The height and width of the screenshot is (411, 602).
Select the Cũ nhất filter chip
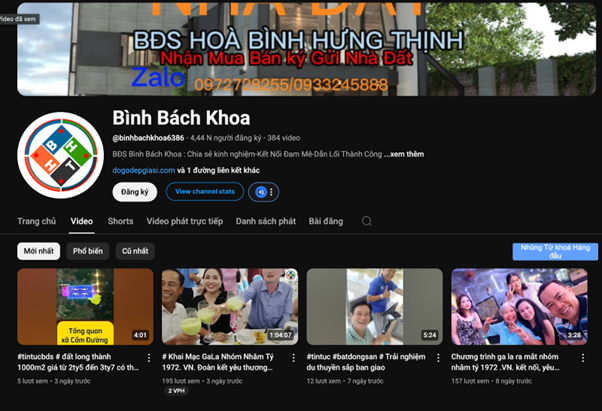135,251
